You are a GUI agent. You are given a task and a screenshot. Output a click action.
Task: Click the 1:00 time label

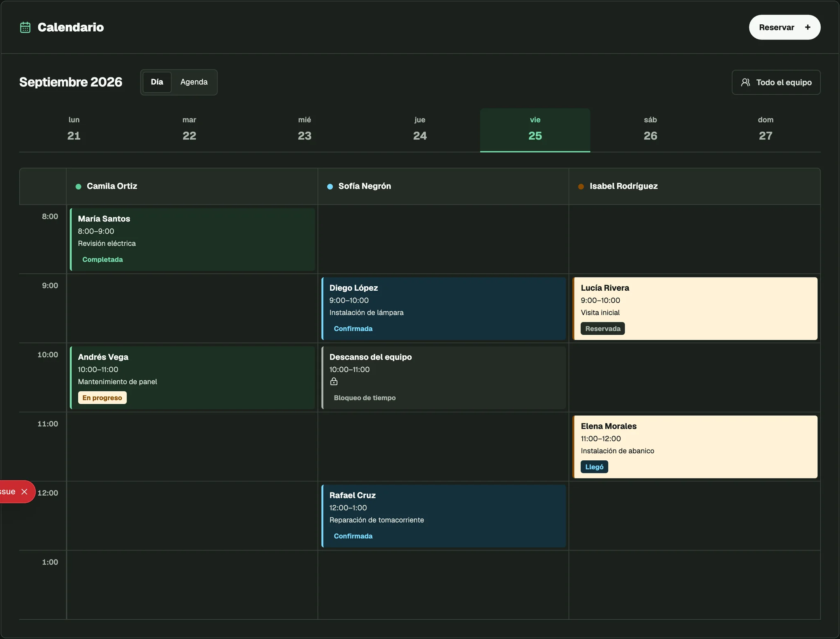pyautogui.click(x=50, y=562)
